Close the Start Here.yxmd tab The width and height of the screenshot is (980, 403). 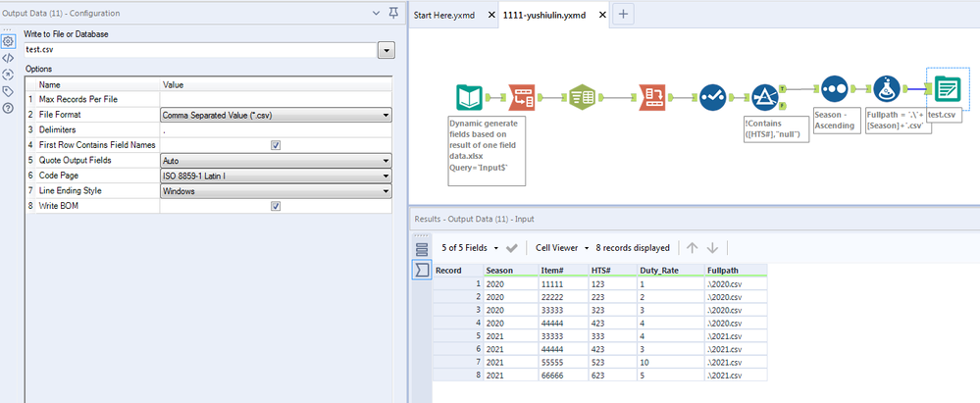(x=491, y=15)
